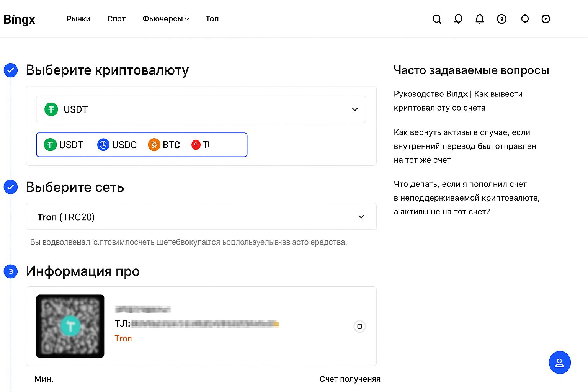Click the Счет получения label
588x392 pixels.
click(350, 379)
